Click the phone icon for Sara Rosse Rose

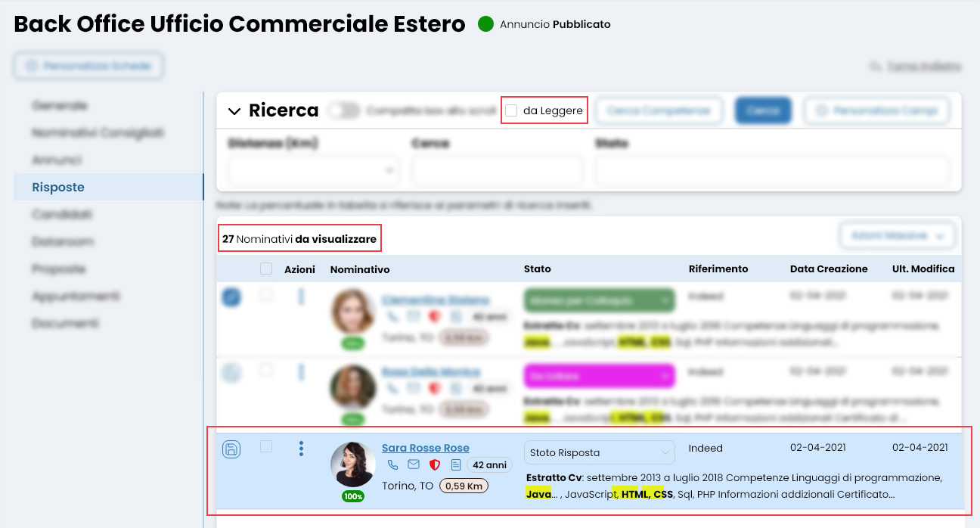point(392,466)
